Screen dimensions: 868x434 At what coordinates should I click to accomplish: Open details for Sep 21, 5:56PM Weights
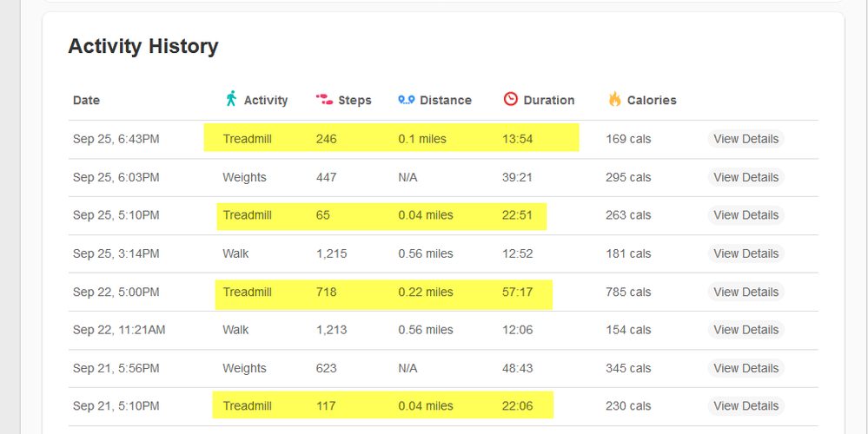click(x=745, y=368)
